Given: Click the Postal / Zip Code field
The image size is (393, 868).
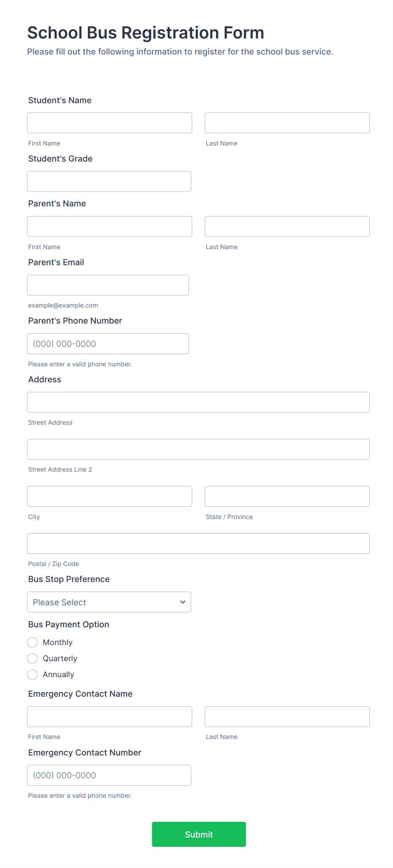Looking at the screenshot, I should [x=199, y=543].
